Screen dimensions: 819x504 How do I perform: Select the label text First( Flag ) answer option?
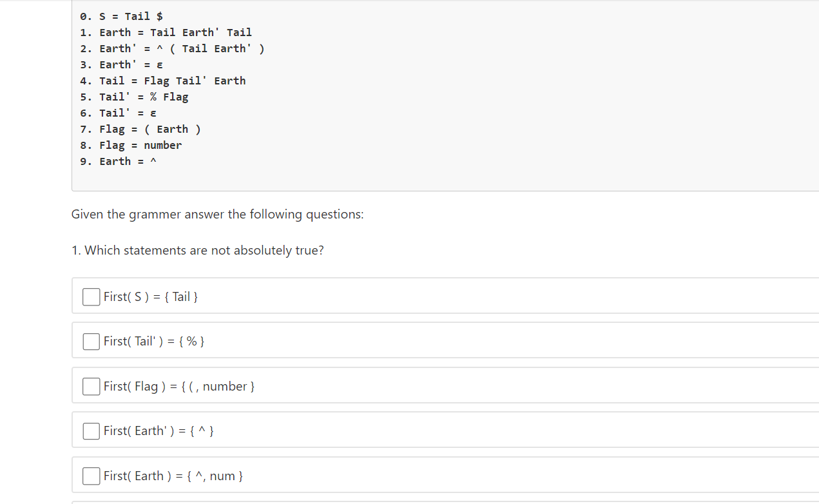(178, 385)
